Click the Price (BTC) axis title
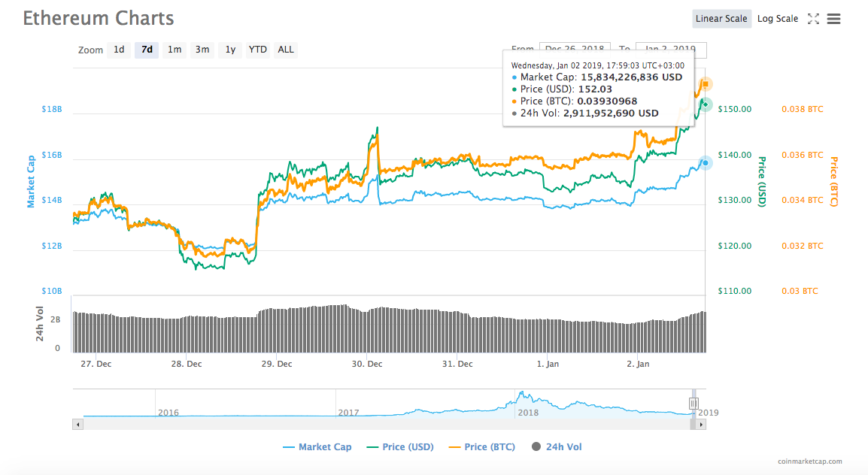 pyautogui.click(x=834, y=182)
